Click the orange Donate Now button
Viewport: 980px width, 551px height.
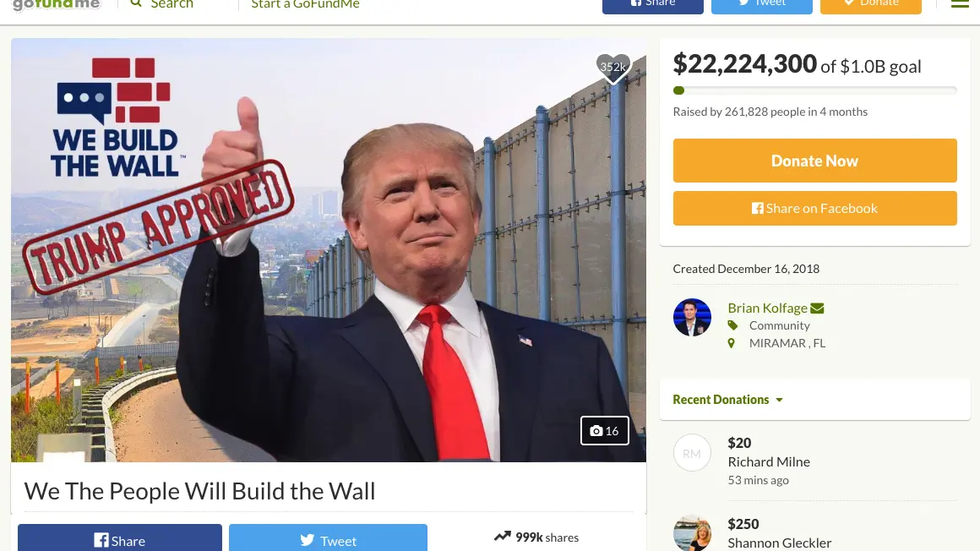[x=814, y=161]
